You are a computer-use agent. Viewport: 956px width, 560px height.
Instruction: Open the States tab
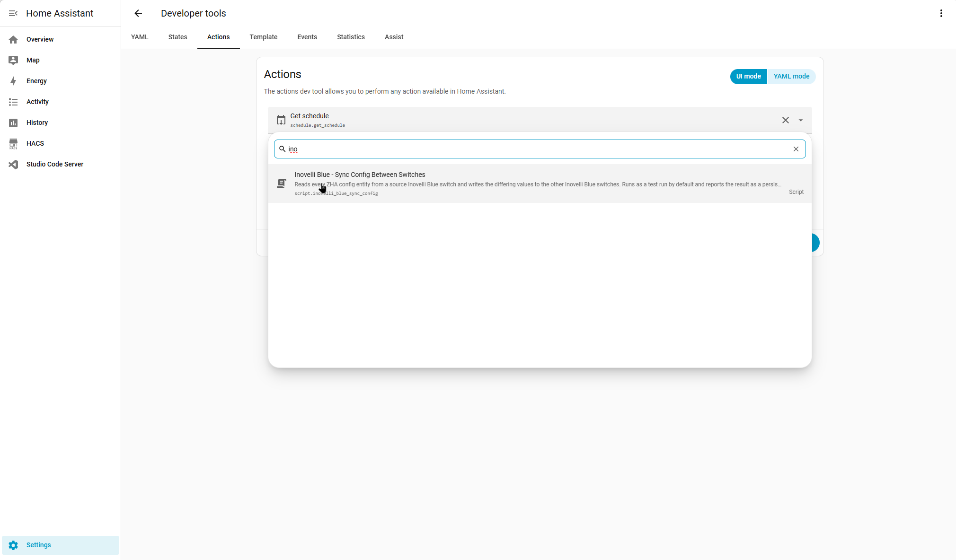click(x=178, y=37)
